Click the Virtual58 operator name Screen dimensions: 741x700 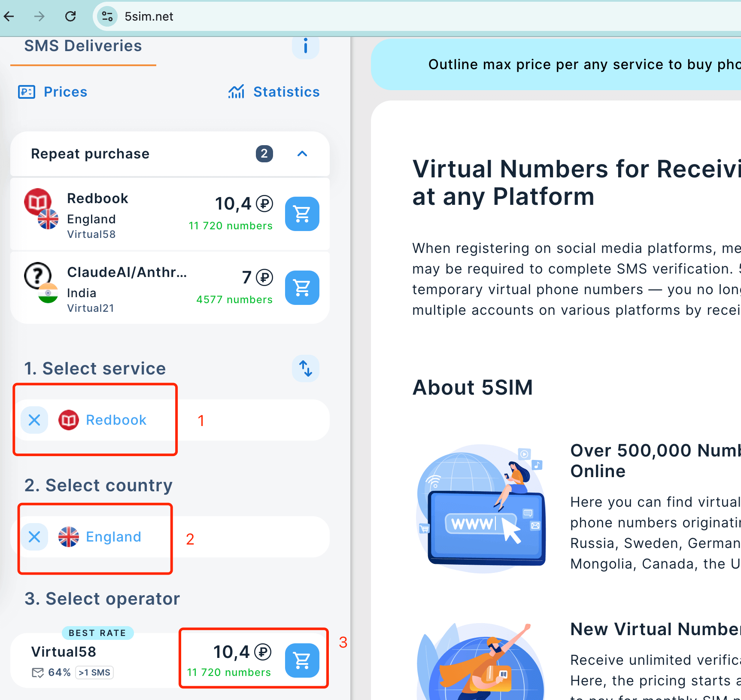(64, 652)
